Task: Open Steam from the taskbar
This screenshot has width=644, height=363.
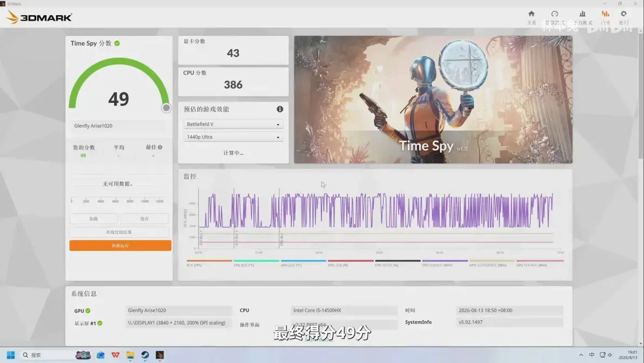Action: tap(145, 355)
